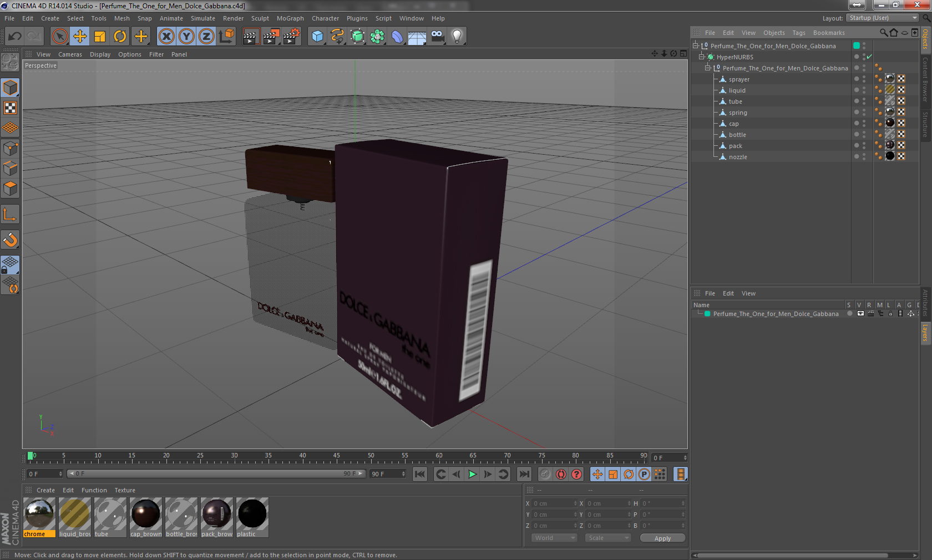932x560 pixels.
Task: Open the spline pen tools icon
Action: 337,37
